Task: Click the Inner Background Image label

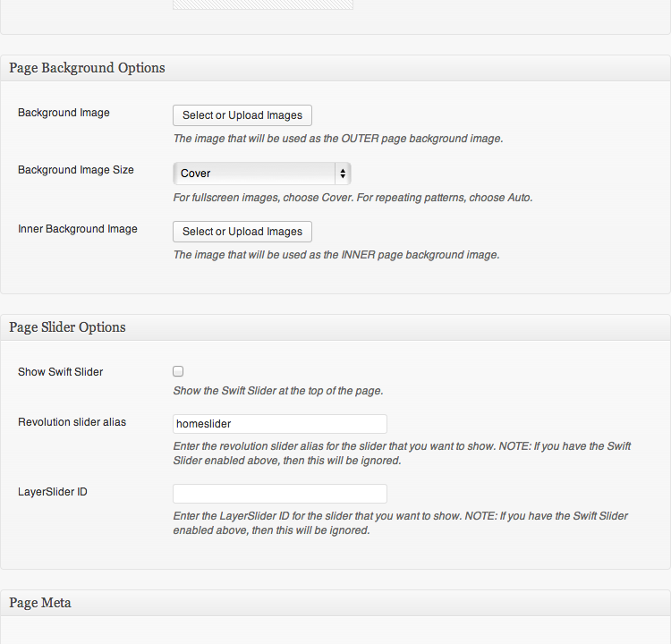Action: click(78, 229)
